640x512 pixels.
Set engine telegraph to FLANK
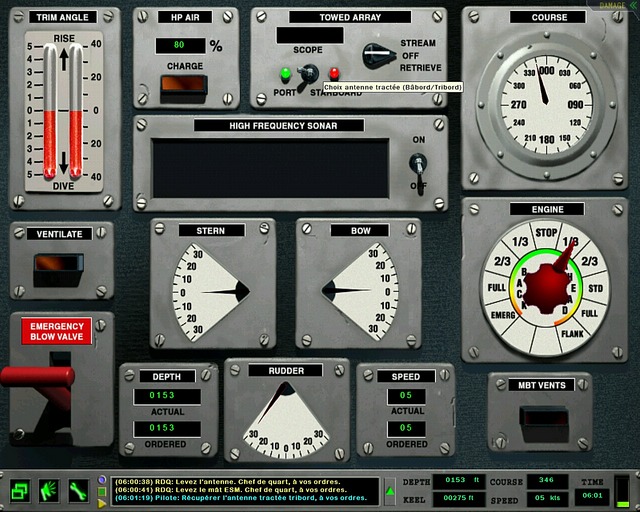[572, 334]
